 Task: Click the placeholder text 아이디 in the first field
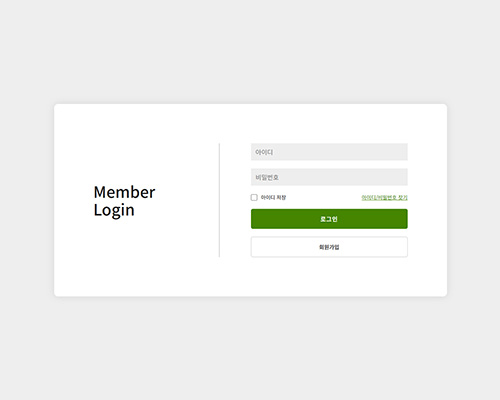coord(264,152)
